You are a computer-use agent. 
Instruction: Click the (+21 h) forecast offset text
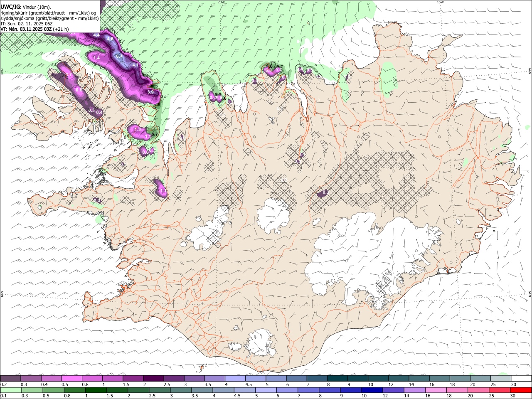[61, 29]
